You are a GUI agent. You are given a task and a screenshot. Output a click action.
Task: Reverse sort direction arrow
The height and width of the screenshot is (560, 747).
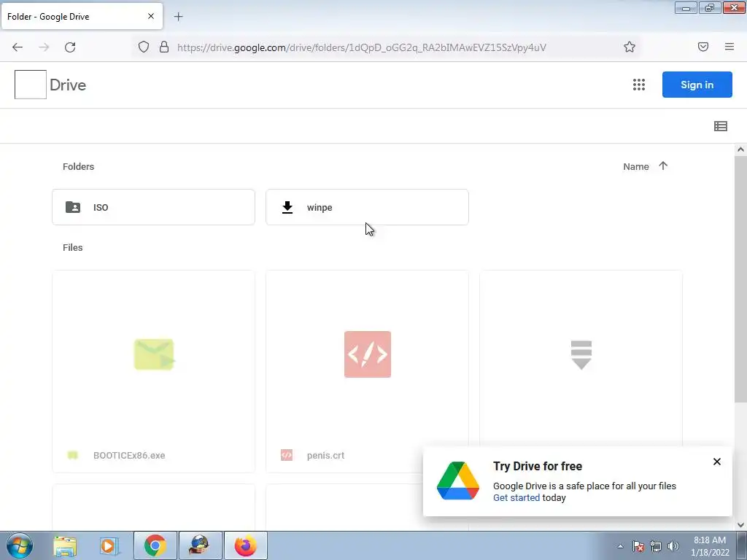[663, 166]
